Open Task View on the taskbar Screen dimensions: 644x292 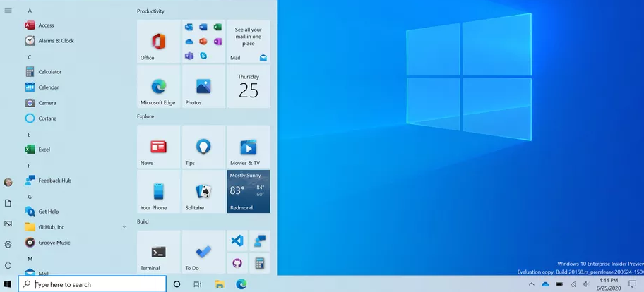tap(198, 284)
